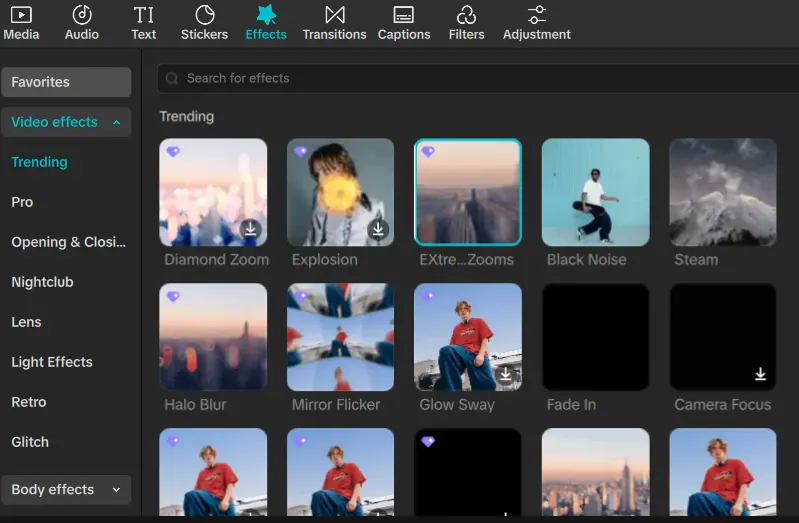Select the Glitch category

[x=30, y=442]
